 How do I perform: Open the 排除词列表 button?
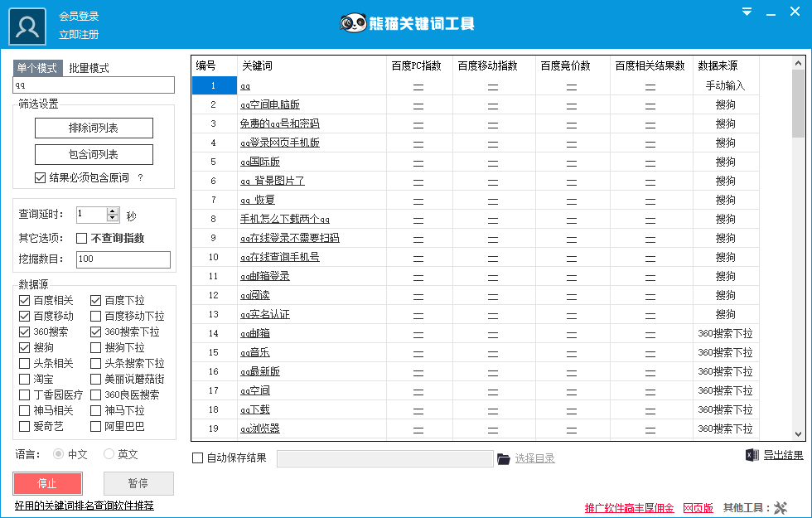point(94,128)
